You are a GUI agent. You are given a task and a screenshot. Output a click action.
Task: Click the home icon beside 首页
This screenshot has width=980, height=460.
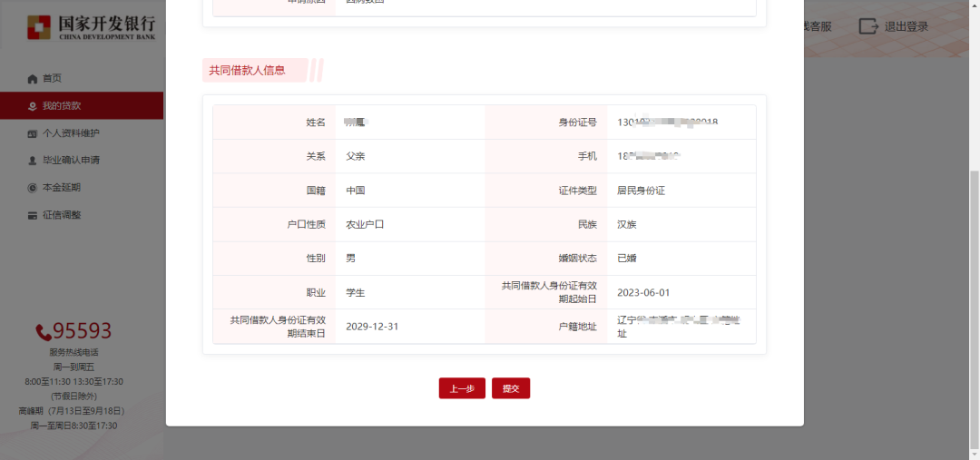(x=33, y=79)
